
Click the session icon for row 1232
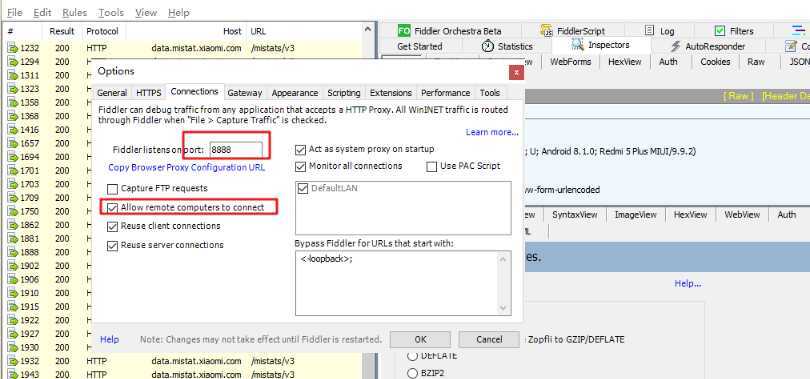[x=13, y=49]
